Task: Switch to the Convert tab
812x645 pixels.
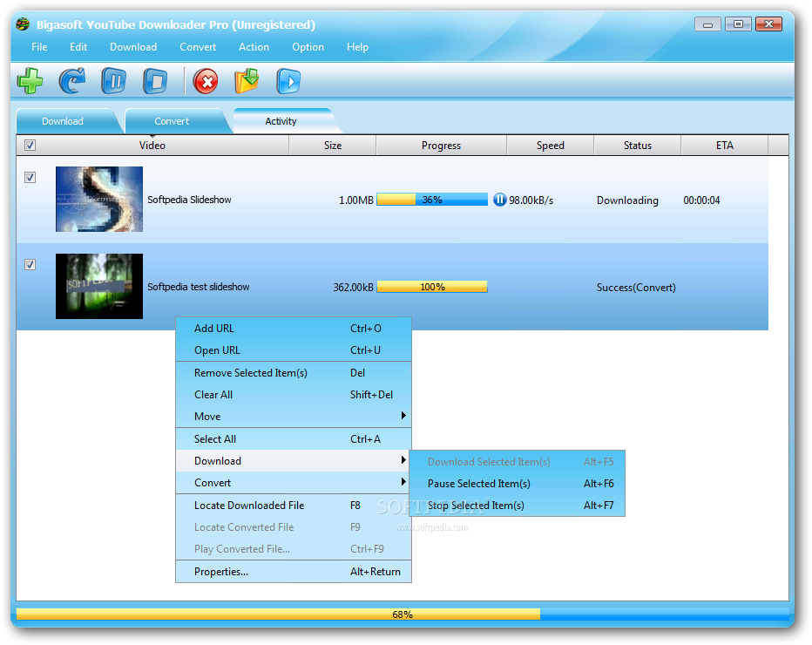Action: (172, 121)
